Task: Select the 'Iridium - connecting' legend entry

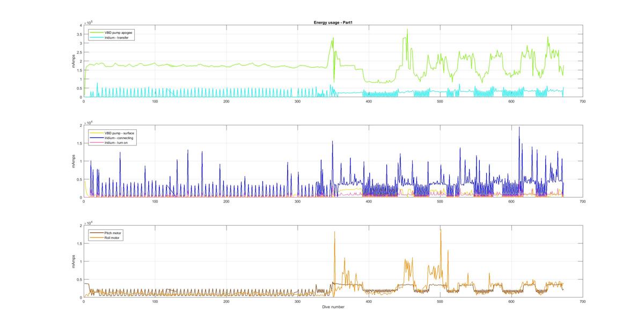Action: [x=119, y=137]
